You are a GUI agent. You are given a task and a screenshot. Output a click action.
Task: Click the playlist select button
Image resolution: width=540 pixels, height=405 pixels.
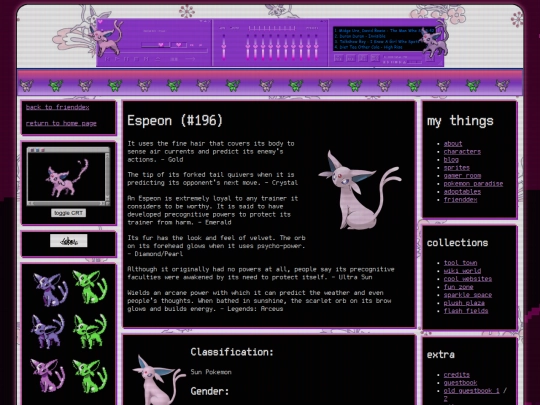(x=363, y=59)
